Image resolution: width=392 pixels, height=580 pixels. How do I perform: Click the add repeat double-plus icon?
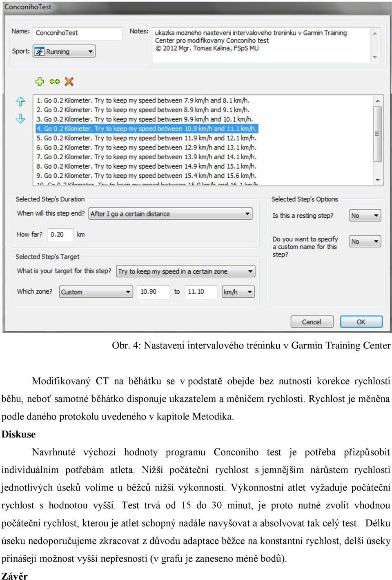[x=54, y=82]
